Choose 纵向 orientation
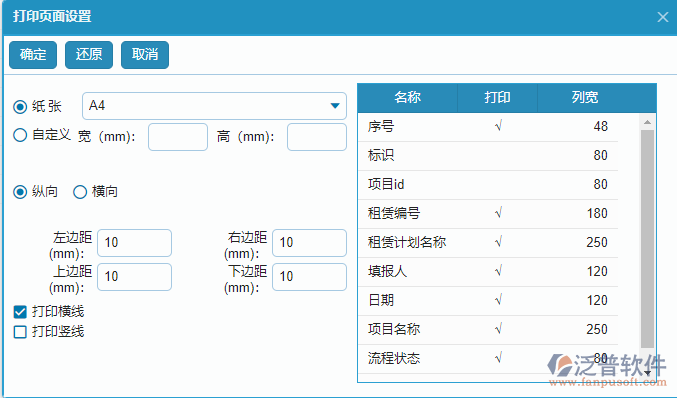The width and height of the screenshot is (677, 398). pos(20,192)
